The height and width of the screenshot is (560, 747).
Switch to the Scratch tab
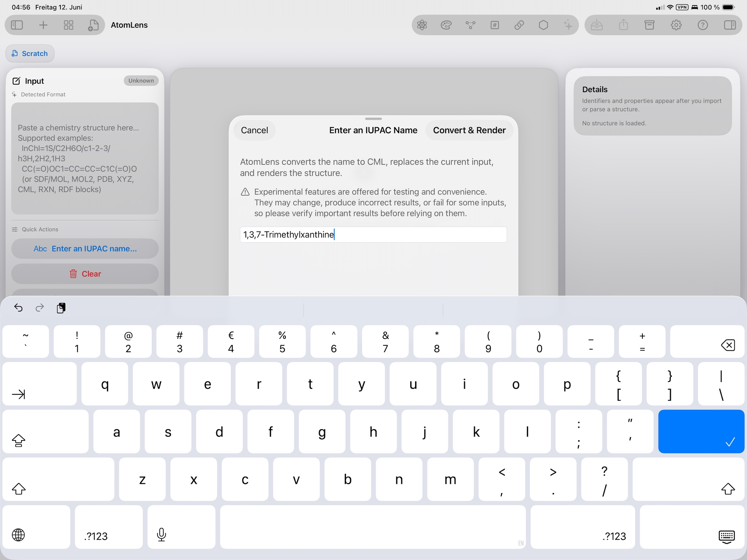(x=30, y=53)
